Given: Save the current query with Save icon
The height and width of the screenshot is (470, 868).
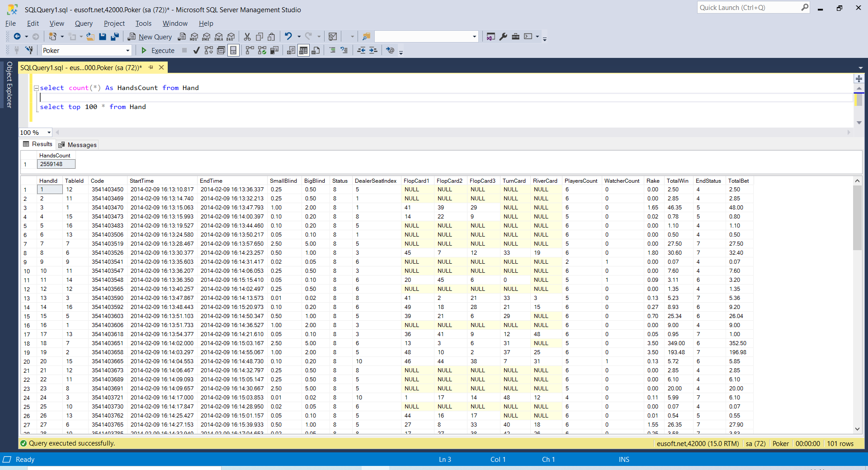Looking at the screenshot, I should tap(103, 37).
